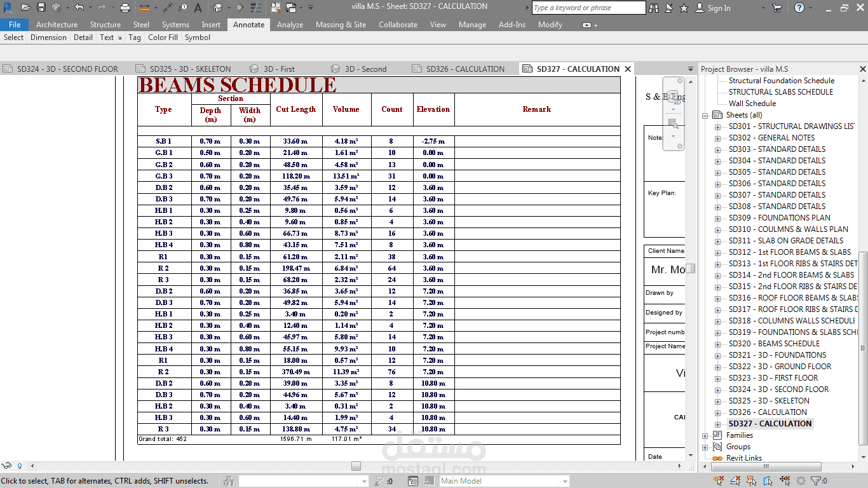Click the ribbon minimize toggle button
868x488 pixels.
click(x=586, y=25)
